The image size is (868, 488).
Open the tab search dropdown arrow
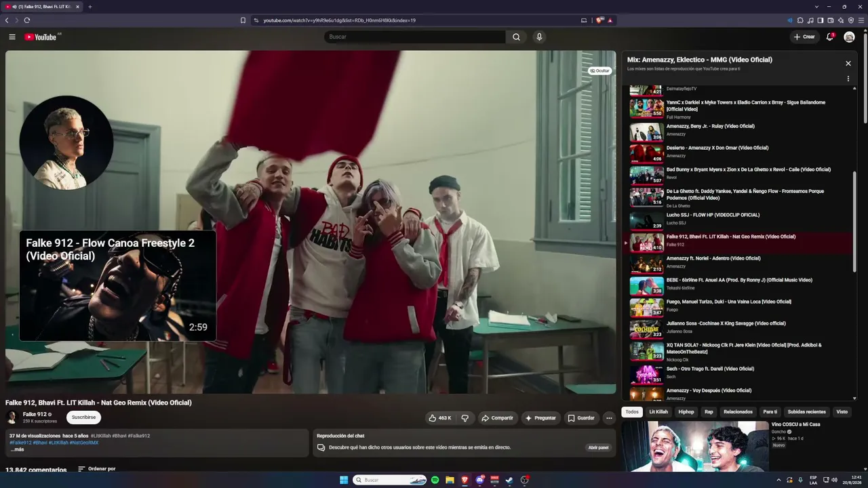tap(816, 7)
